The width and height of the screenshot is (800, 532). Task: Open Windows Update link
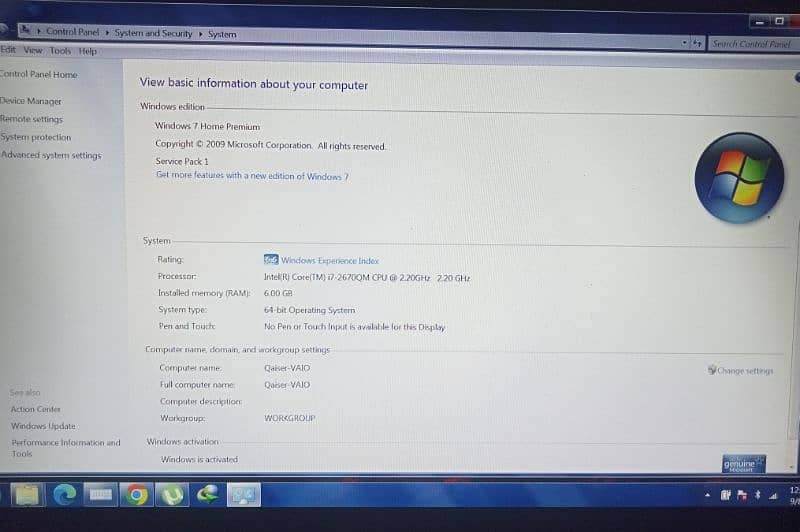click(43, 426)
